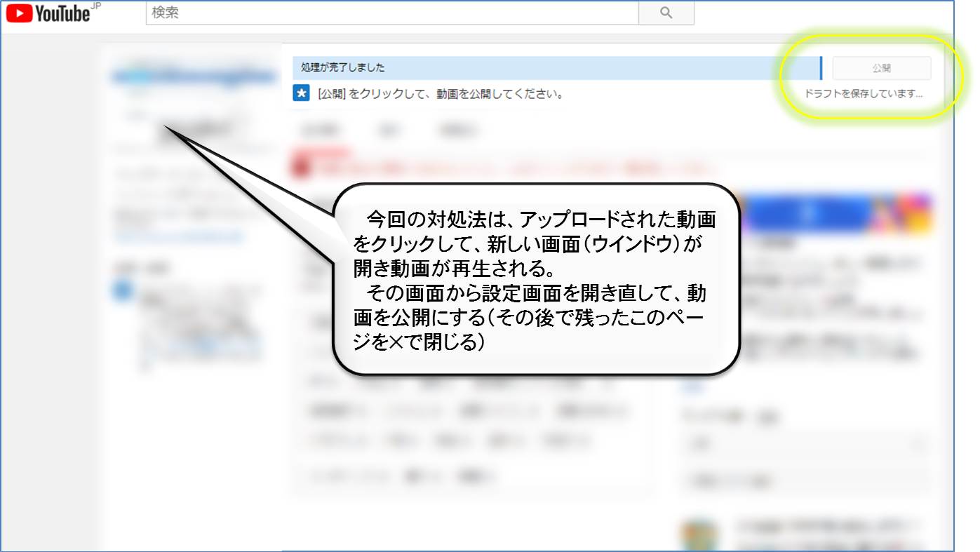This screenshot has width=980, height=552.
Task: Click the blue circle icon in left sidebar
Action: (123, 290)
